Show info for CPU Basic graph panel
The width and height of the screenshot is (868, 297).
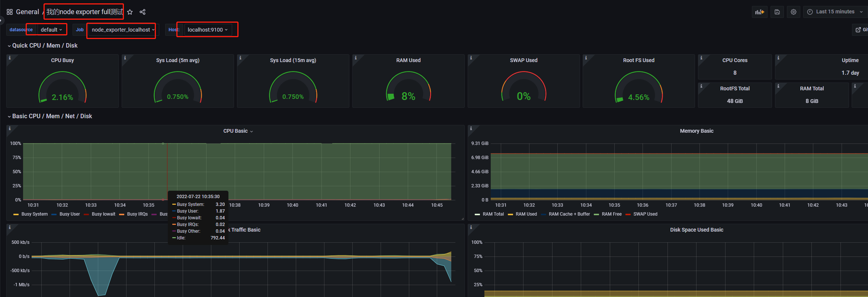[x=10, y=129]
